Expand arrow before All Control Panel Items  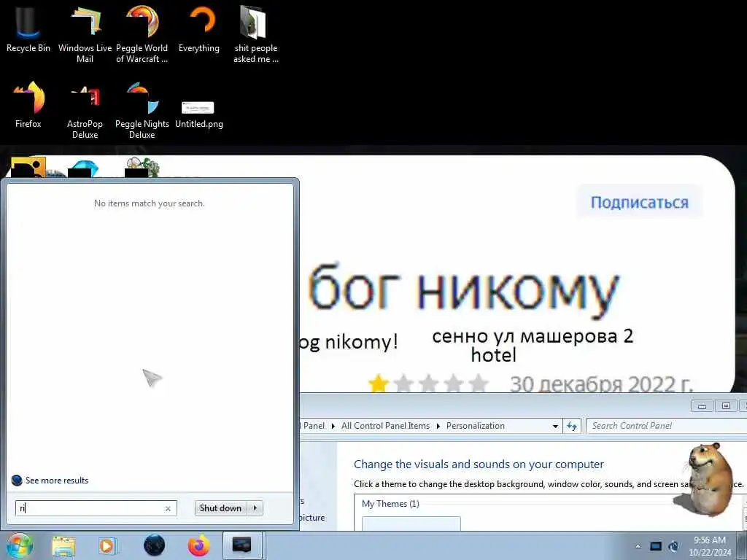(x=333, y=426)
